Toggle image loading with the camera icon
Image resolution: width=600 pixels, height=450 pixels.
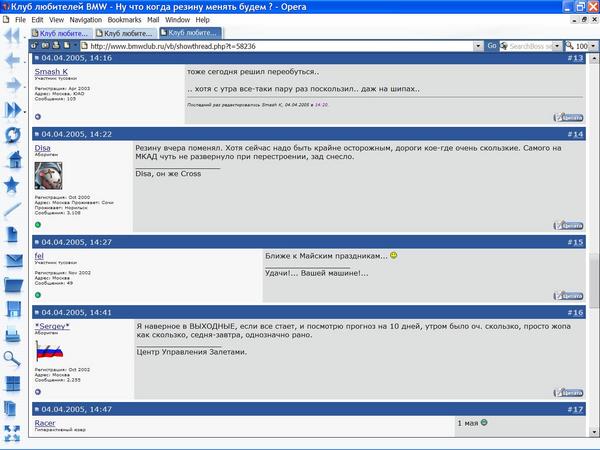(x=45, y=46)
